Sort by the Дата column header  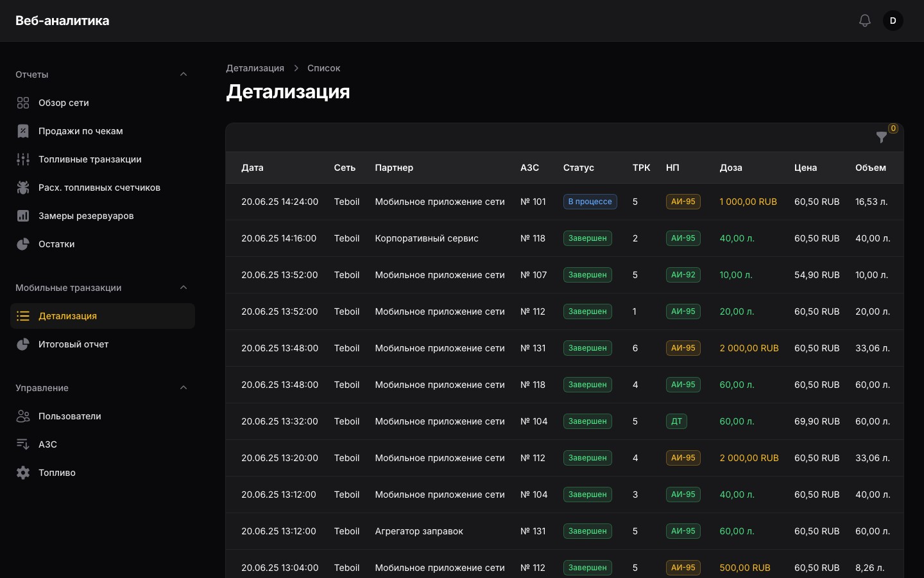[252, 168]
